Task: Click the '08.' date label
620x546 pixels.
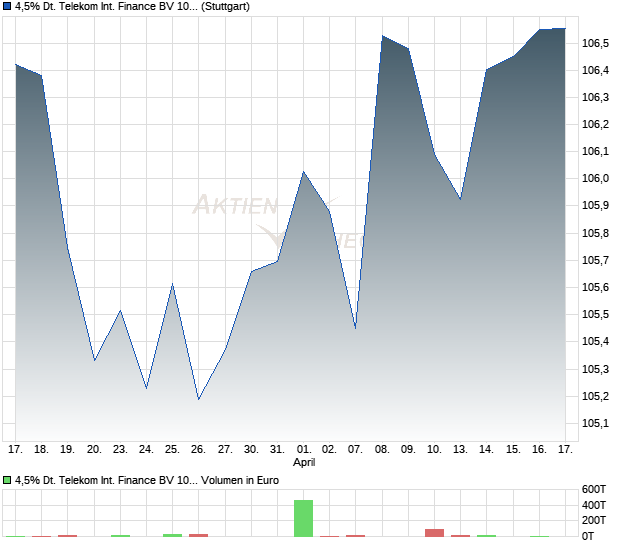Action: click(x=382, y=450)
